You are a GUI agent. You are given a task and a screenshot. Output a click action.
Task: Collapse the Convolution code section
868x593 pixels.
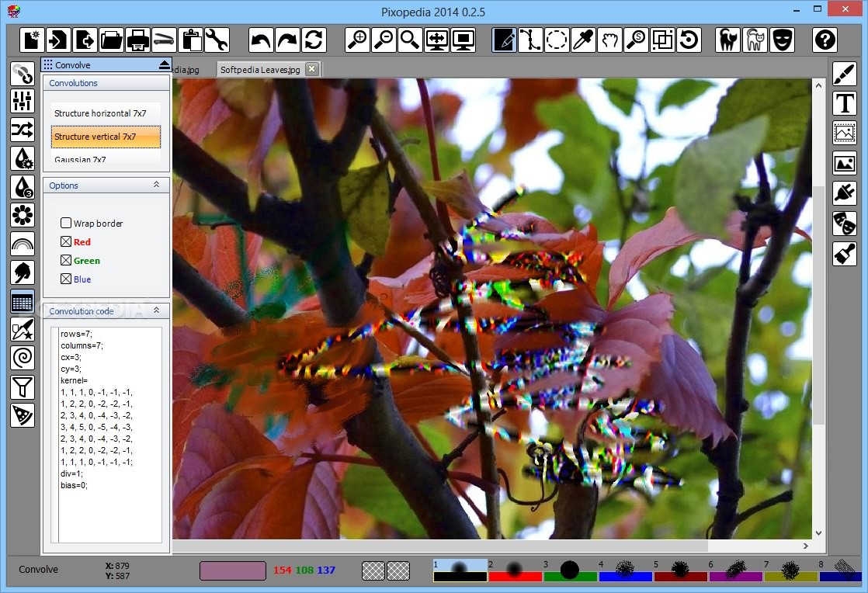click(x=157, y=310)
